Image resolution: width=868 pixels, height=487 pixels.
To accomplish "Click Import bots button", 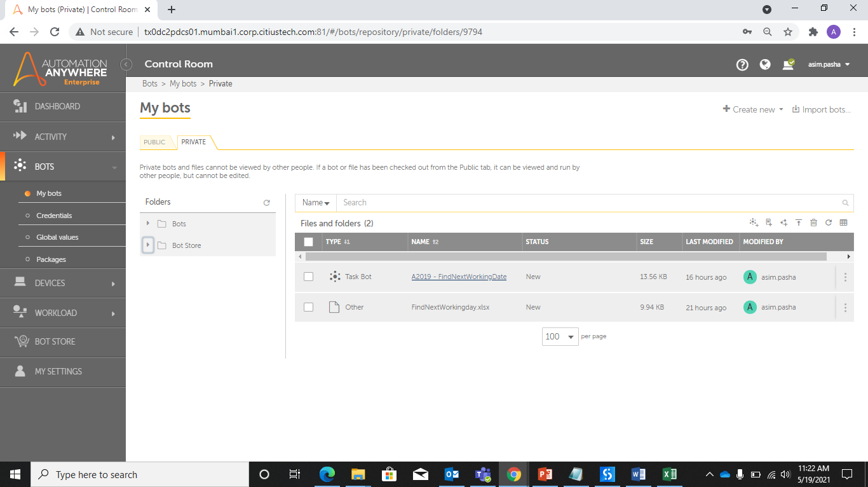I will pos(821,109).
